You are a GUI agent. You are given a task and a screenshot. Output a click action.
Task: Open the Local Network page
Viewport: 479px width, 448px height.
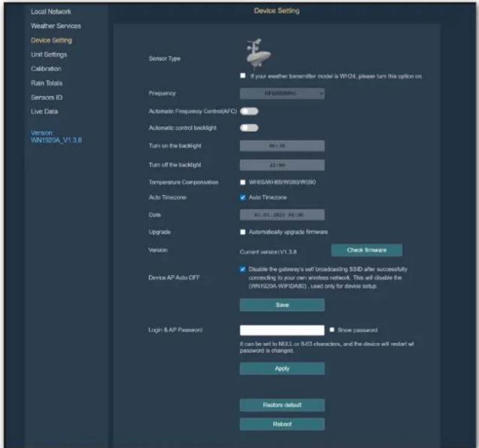point(51,12)
